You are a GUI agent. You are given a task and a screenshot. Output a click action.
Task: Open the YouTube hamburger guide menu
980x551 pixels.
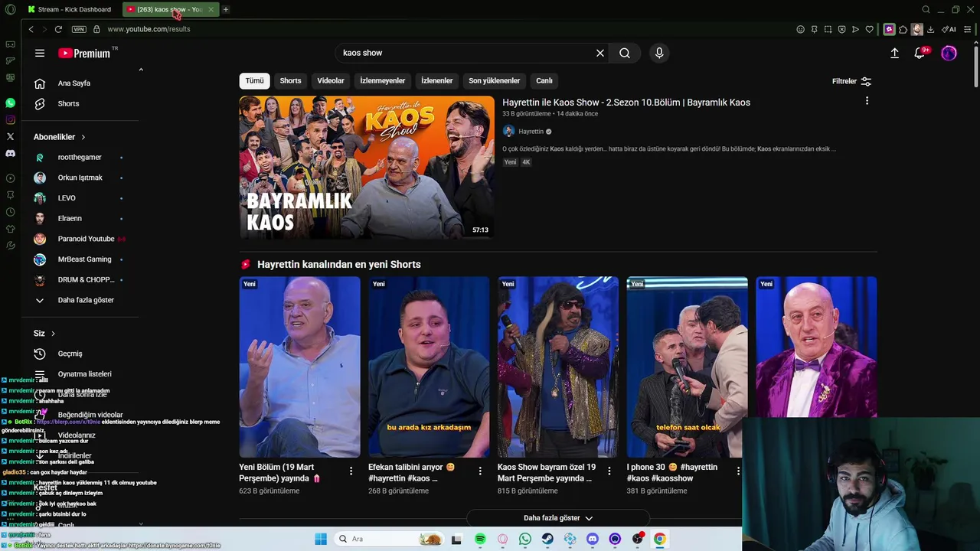pos(39,53)
